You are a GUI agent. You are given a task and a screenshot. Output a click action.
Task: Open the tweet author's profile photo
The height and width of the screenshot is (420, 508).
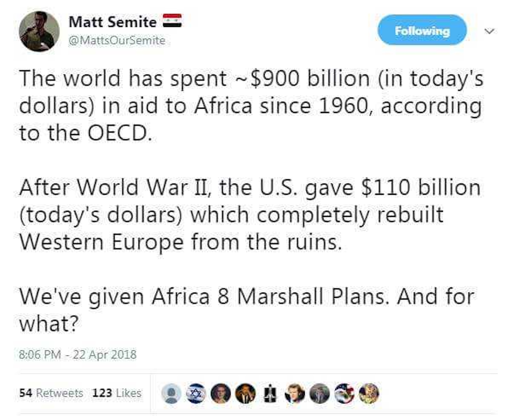click(x=39, y=31)
